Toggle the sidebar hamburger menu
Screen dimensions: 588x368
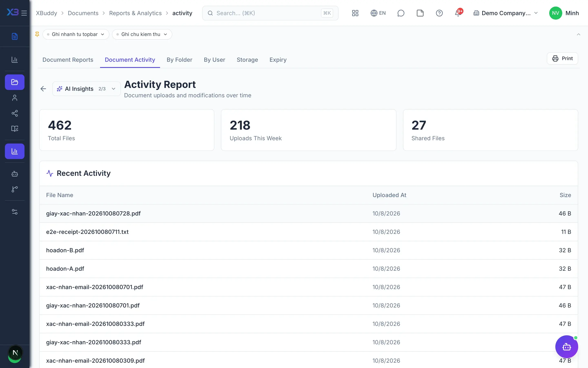pyautogui.click(x=24, y=13)
